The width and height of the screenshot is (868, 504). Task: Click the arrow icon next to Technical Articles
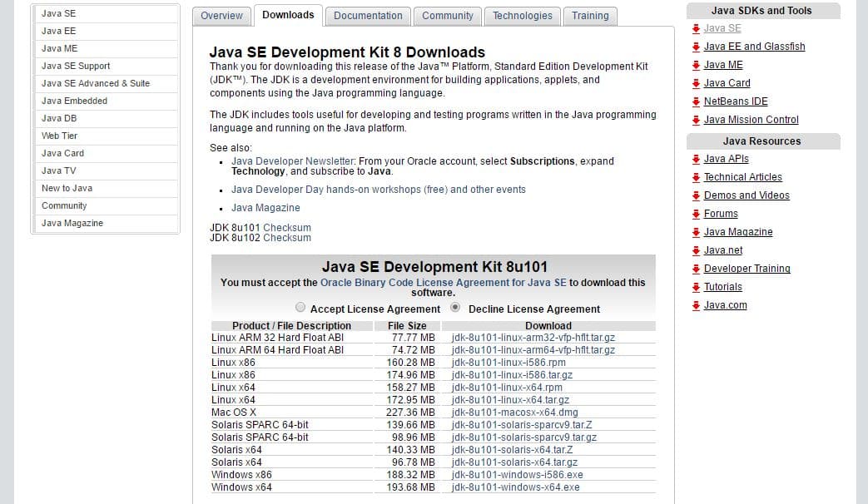[x=696, y=178]
